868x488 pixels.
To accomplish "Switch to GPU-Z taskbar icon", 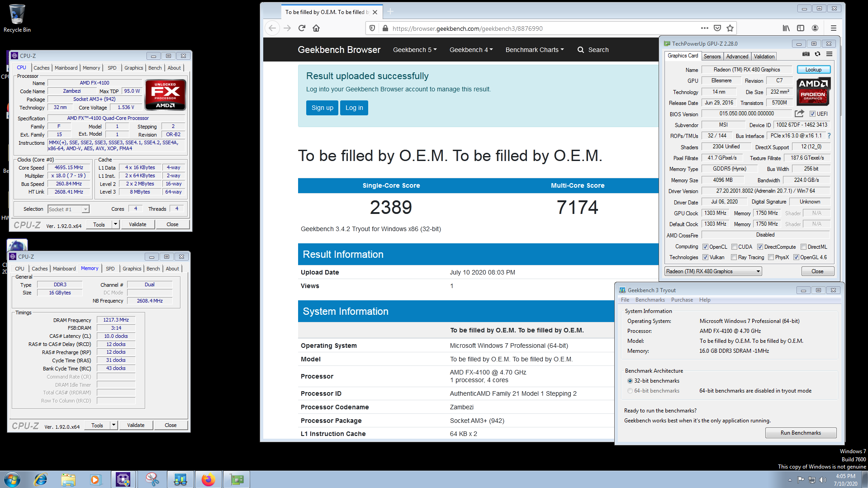I will 237,479.
